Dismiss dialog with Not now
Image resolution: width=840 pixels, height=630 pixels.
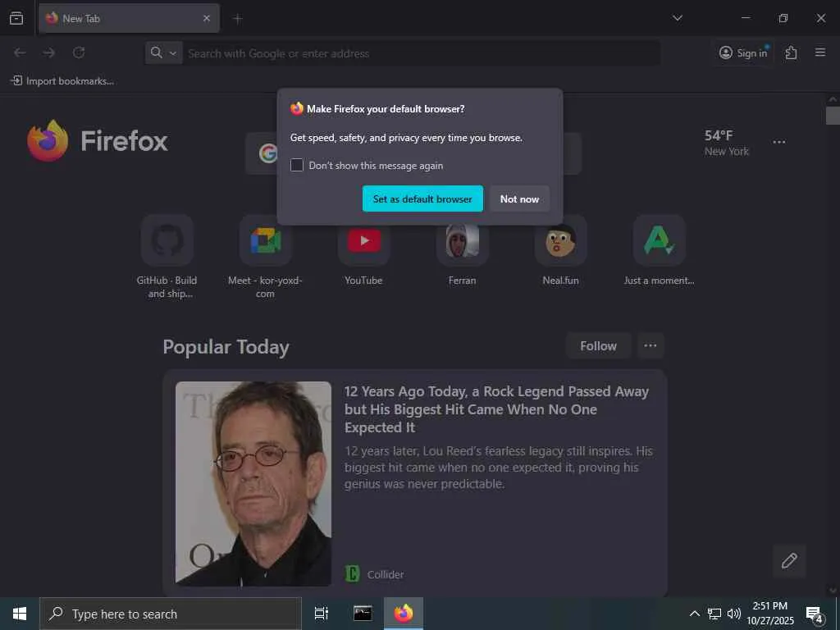[519, 199]
